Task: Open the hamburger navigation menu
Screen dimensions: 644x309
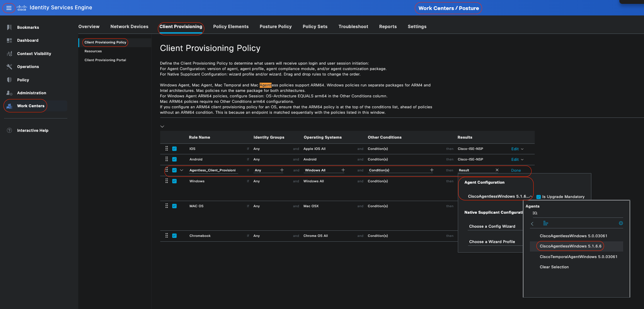Action: coord(9,8)
